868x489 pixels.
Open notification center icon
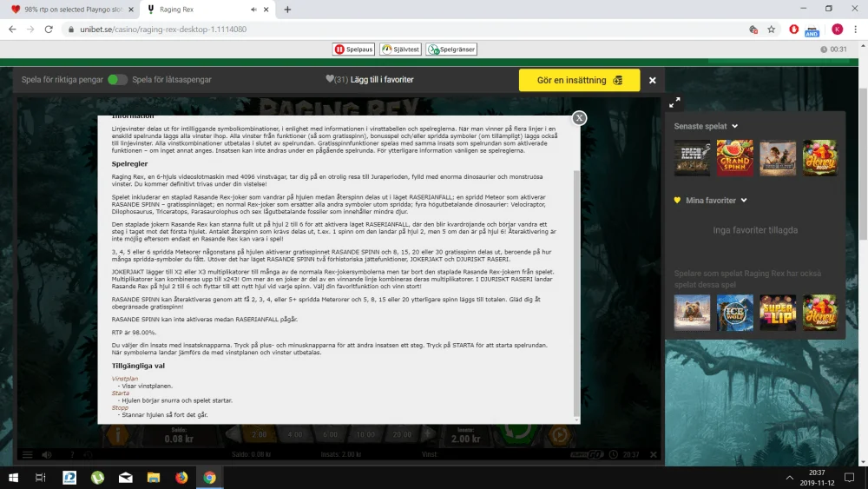pos(849,478)
